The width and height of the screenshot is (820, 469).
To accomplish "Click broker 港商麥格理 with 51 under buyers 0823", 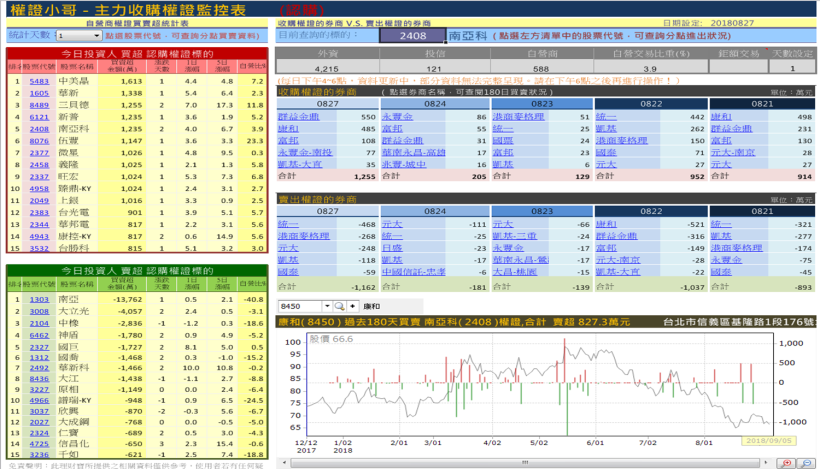I will tap(518, 117).
